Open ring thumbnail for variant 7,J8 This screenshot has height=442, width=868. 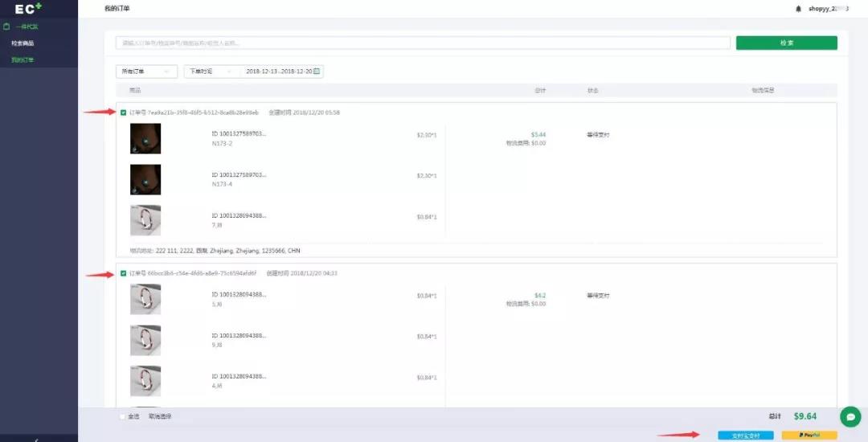point(145,220)
